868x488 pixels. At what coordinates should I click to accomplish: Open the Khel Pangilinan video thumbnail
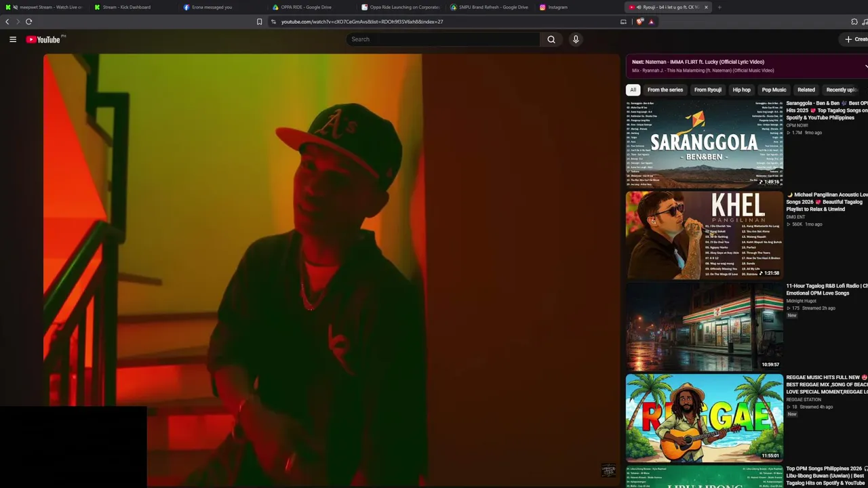pyautogui.click(x=705, y=235)
